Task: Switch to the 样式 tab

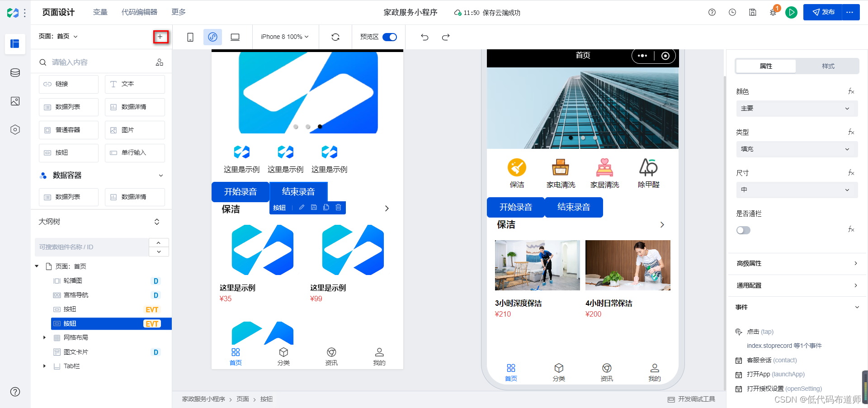Action: 828,66
